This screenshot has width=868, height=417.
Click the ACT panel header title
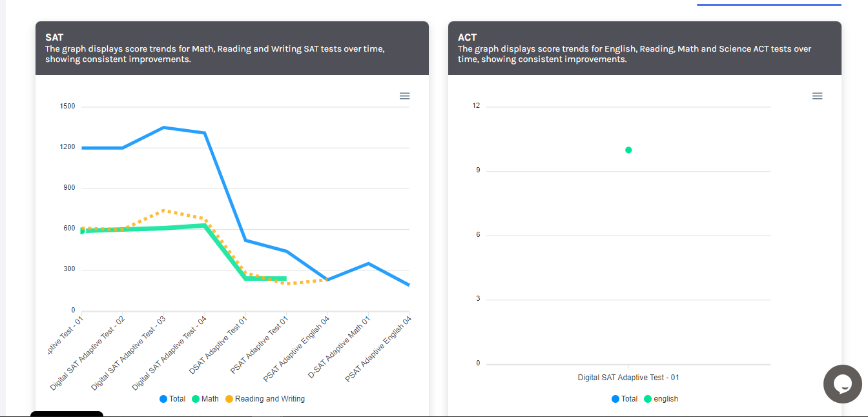coord(467,37)
